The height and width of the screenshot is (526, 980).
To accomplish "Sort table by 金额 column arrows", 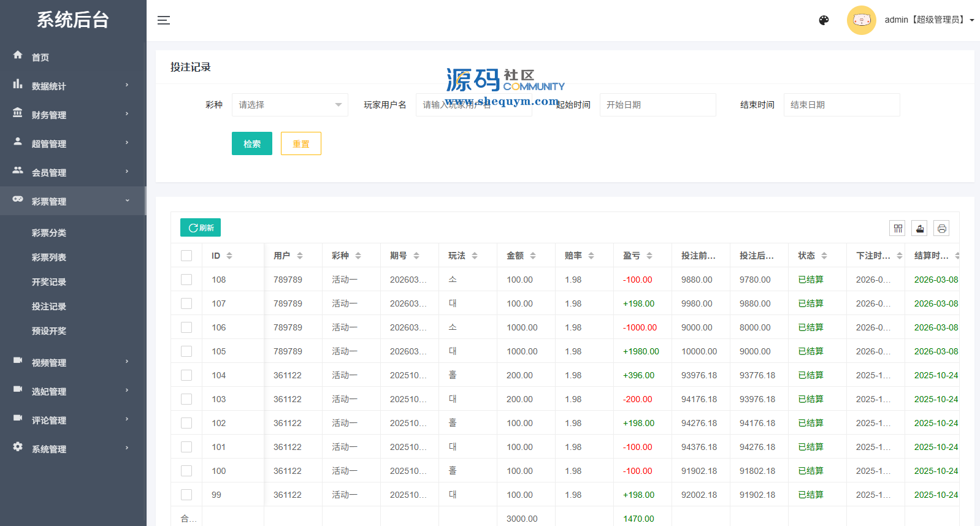I will coord(533,256).
